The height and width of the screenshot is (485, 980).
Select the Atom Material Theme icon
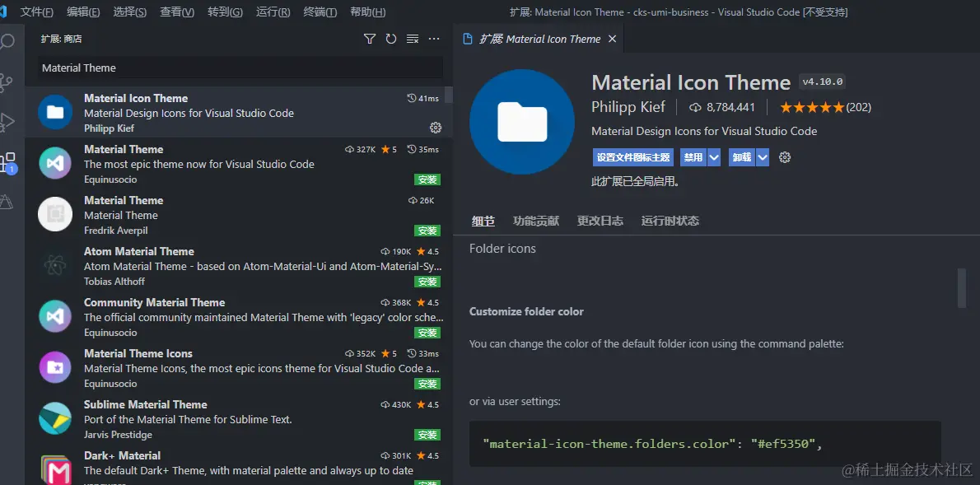click(x=55, y=266)
